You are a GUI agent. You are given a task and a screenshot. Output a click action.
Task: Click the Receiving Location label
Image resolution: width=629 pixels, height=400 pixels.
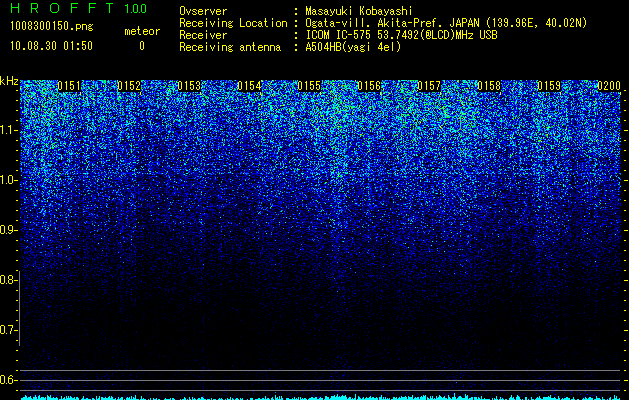click(233, 23)
